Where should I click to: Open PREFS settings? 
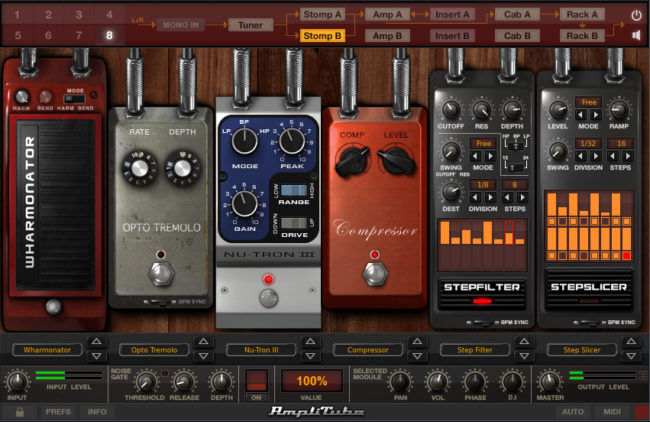point(58,412)
